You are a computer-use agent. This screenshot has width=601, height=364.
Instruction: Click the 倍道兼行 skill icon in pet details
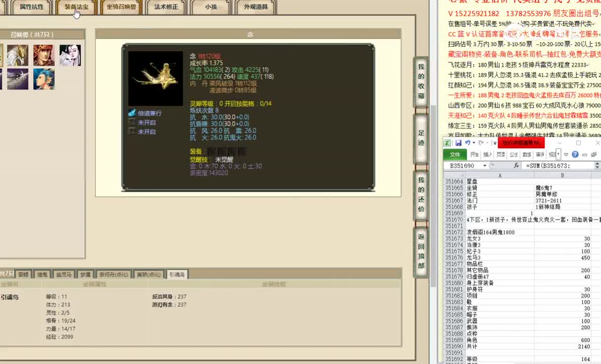[x=132, y=113]
